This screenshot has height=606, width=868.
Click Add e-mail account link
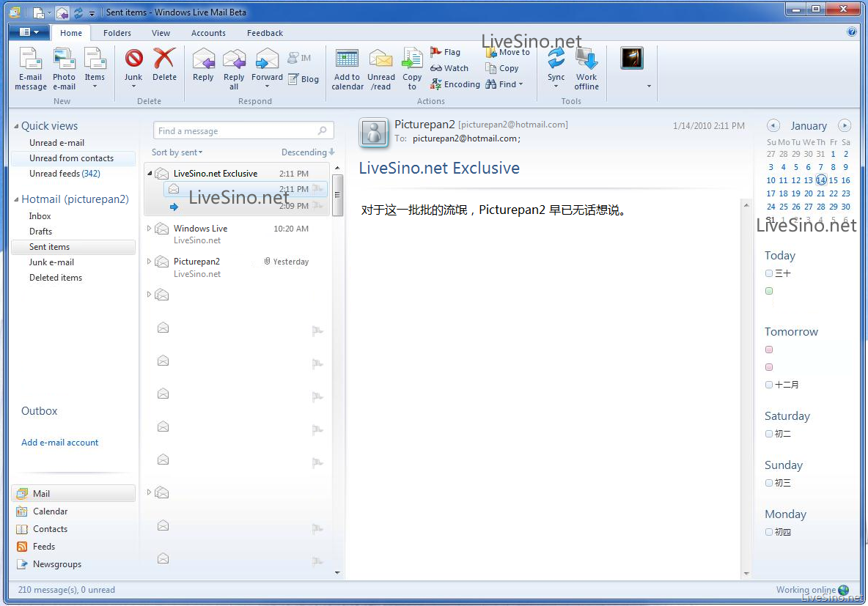(x=60, y=443)
